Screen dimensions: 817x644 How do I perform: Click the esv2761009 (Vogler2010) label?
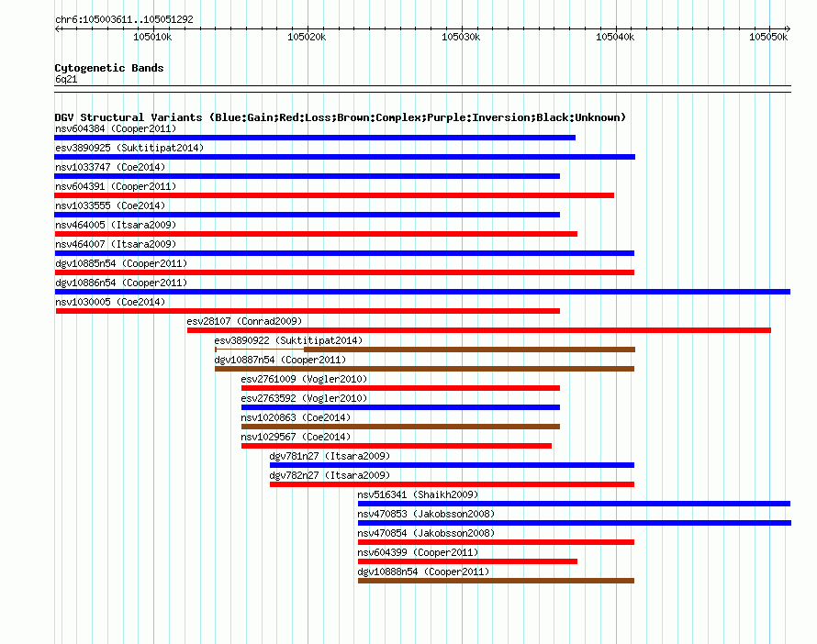[x=304, y=379]
